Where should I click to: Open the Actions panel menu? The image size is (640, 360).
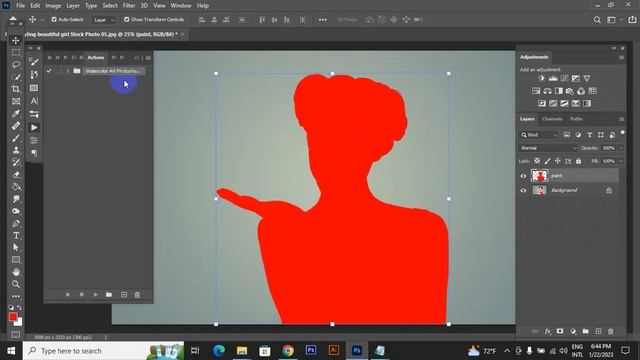tap(148, 58)
